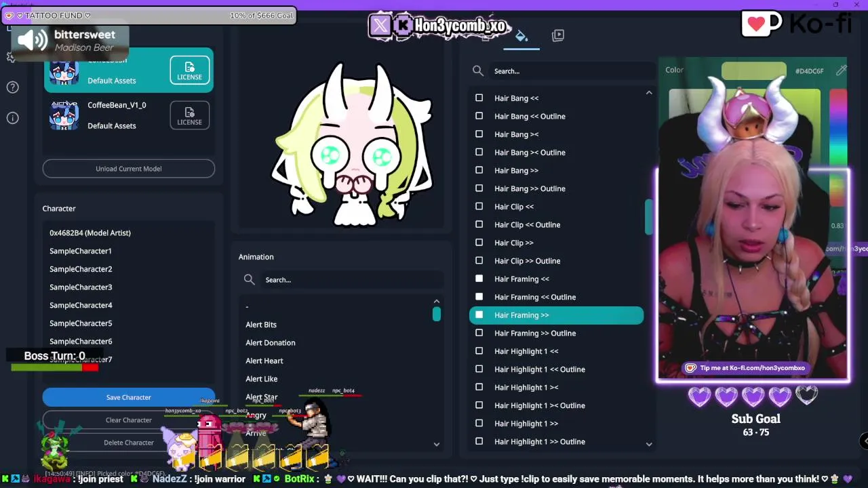Open LICENSE for the selected CoffeeBean model
Viewport: 868px width, 488px height.
189,70
